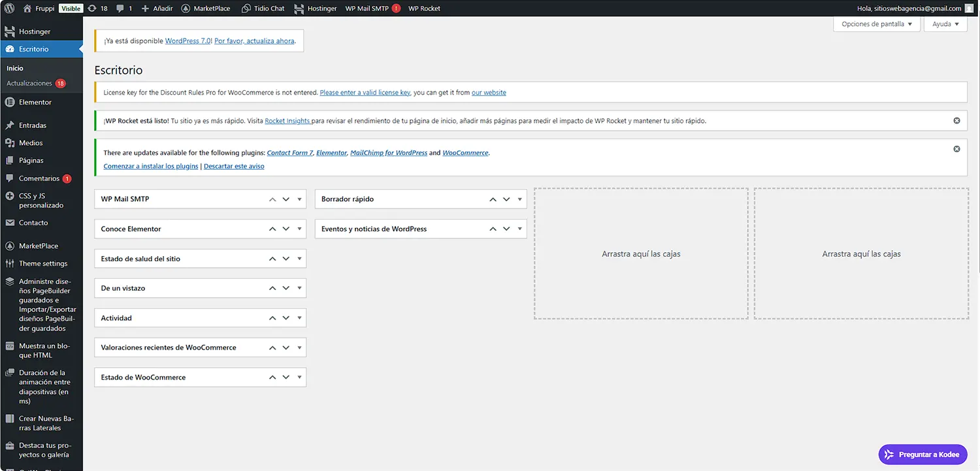This screenshot has width=980, height=471.
Task: Toggle the Estado de WooCommerce panel
Action: [300, 378]
